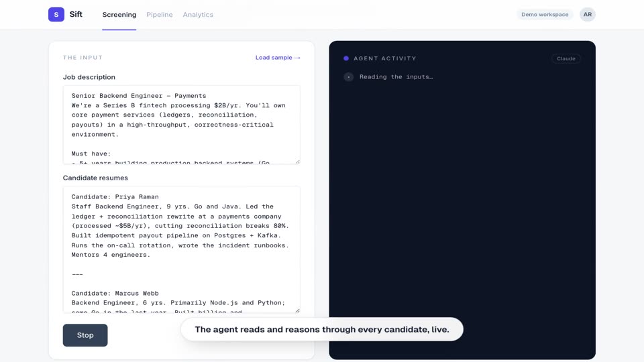Viewport: 644px width, 362px height.
Task: Click the Candidate resumes textarea resize handle
Action: click(x=297, y=310)
